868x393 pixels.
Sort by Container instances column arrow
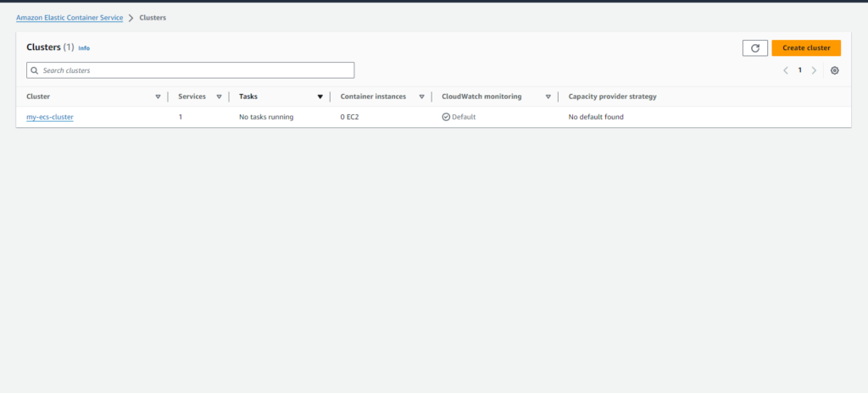(x=422, y=97)
